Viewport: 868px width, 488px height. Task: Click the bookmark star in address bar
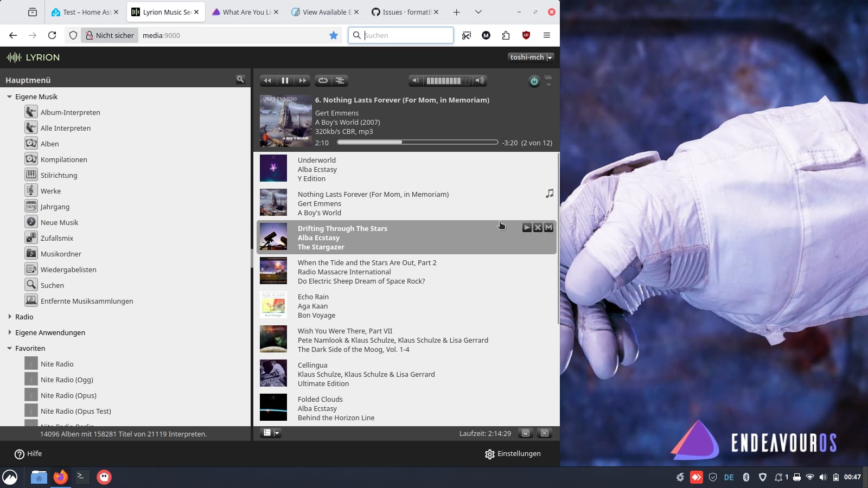pyautogui.click(x=334, y=35)
